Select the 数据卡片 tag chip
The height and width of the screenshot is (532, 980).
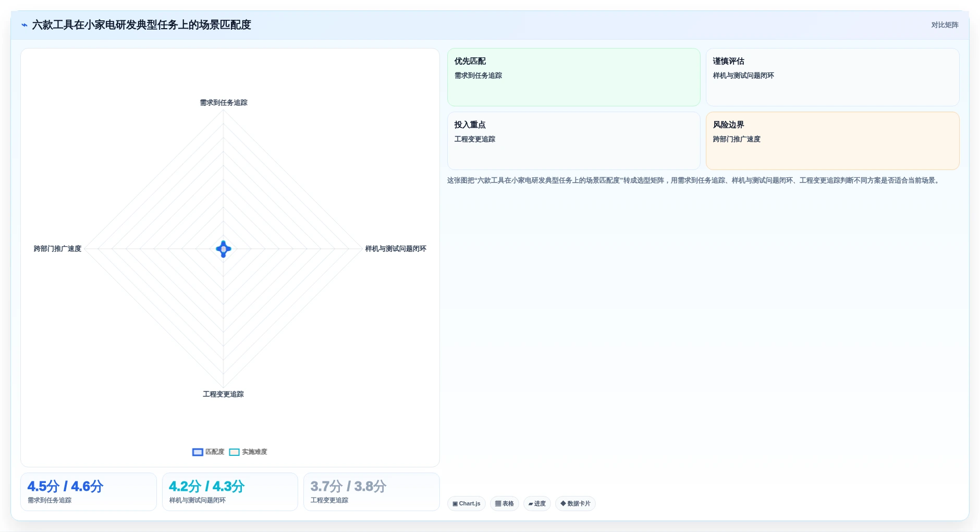pyautogui.click(x=575, y=503)
